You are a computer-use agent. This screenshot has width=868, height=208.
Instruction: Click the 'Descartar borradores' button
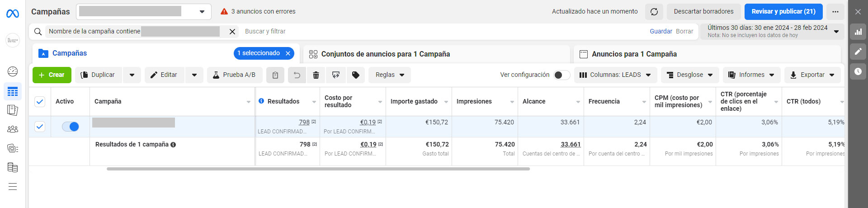tap(703, 12)
